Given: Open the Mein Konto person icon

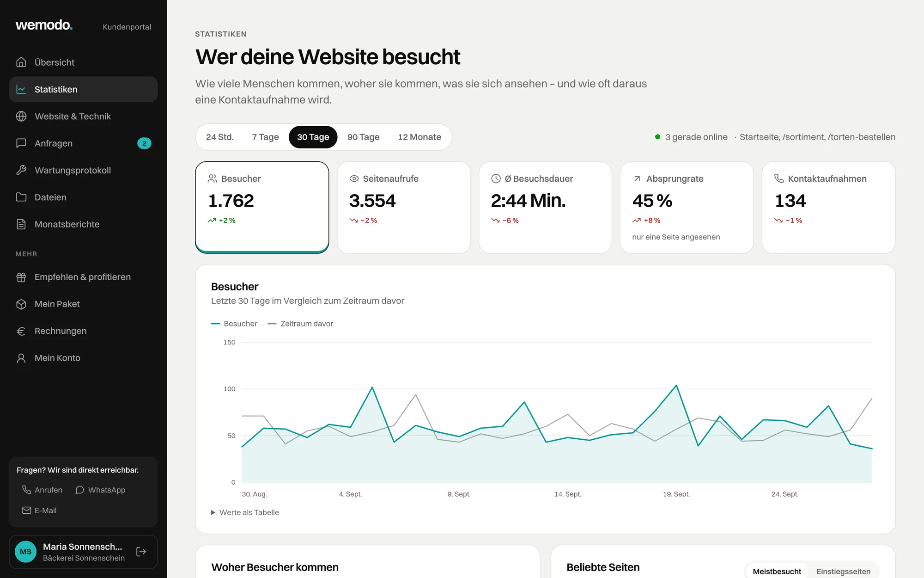Looking at the screenshot, I should pyautogui.click(x=21, y=358).
